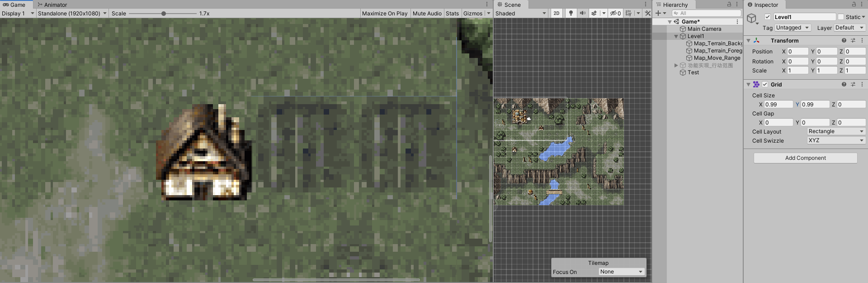
Task: Open the Tilemap Focus On dropdown
Action: (x=621, y=272)
